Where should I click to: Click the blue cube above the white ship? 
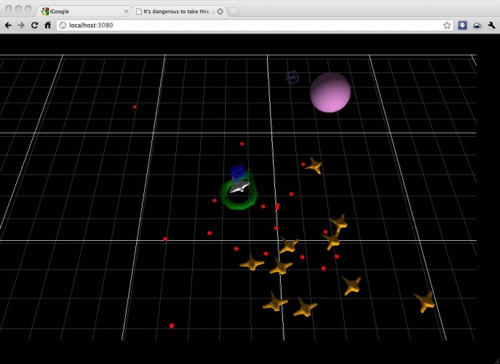coord(238,173)
